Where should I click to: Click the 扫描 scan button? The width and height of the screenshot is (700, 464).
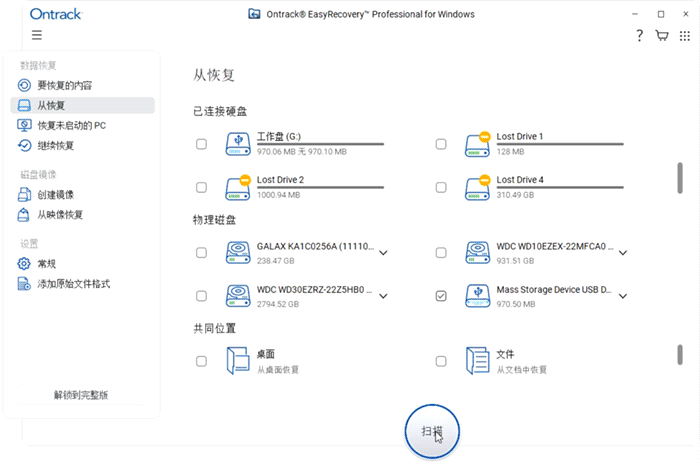tap(432, 431)
